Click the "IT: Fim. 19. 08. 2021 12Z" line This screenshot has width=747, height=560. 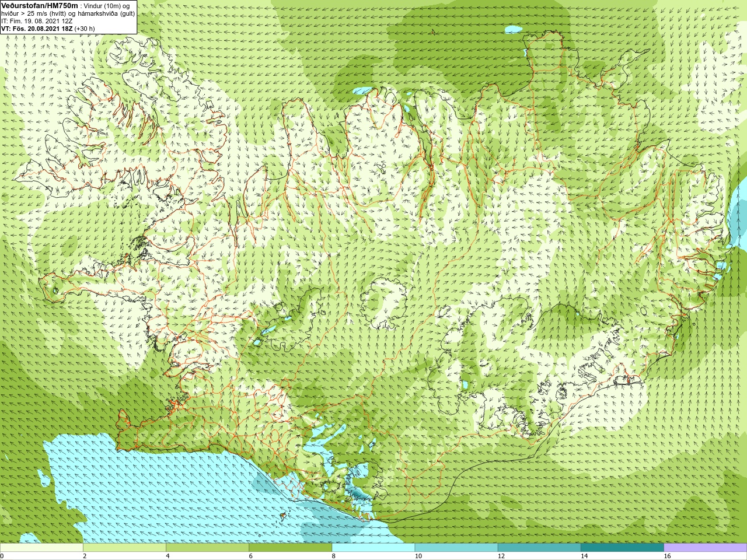coord(37,21)
